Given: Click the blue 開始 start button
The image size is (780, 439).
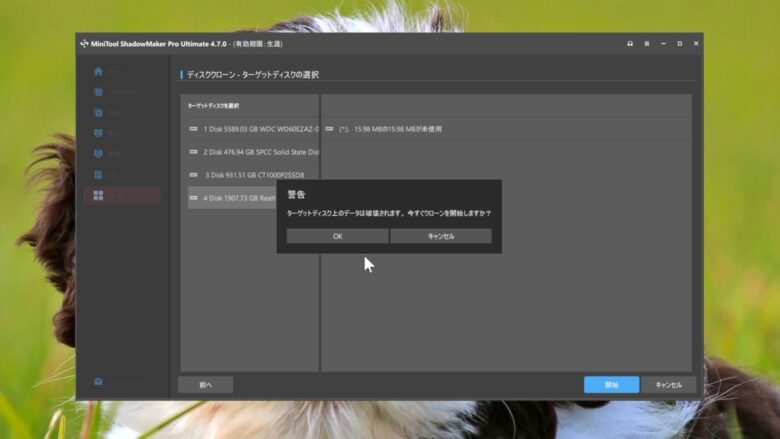Looking at the screenshot, I should click(611, 384).
